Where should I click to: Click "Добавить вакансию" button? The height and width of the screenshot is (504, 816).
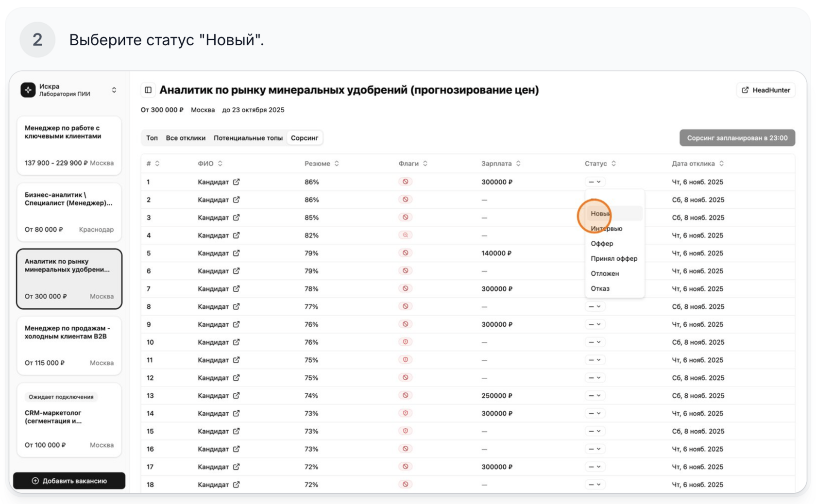[69, 481]
